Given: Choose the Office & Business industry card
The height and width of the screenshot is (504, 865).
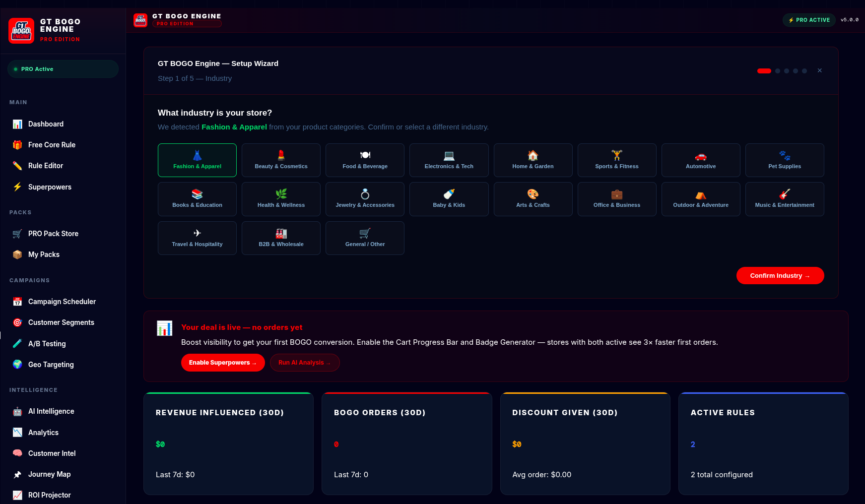Looking at the screenshot, I should 617,199.
